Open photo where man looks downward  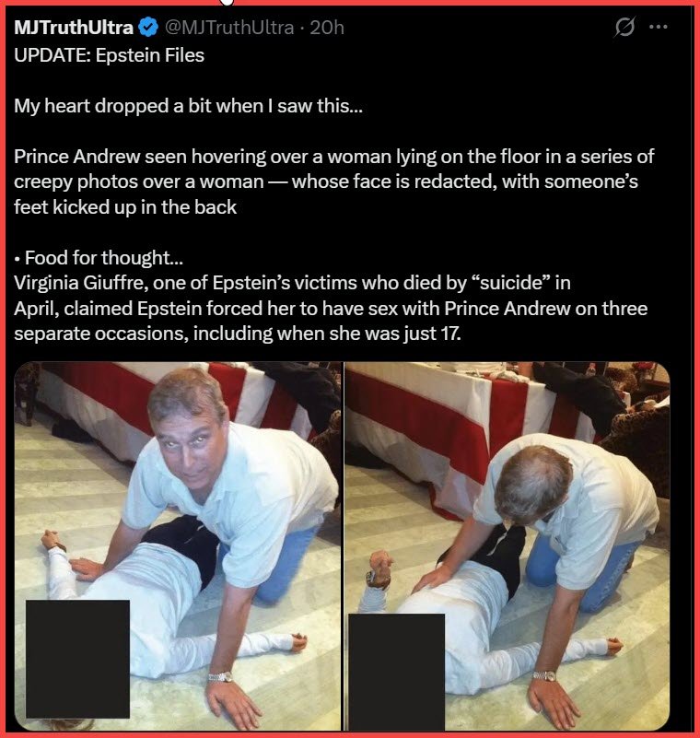(507, 546)
